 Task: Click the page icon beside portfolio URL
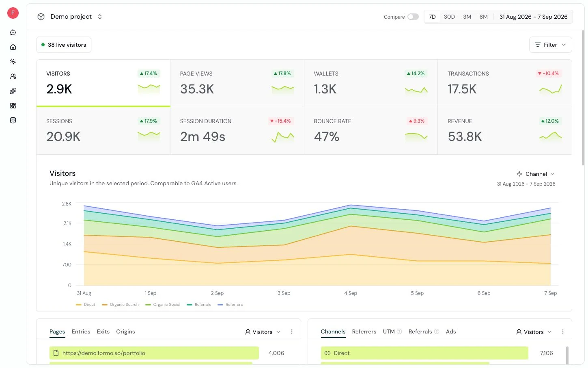(x=56, y=353)
